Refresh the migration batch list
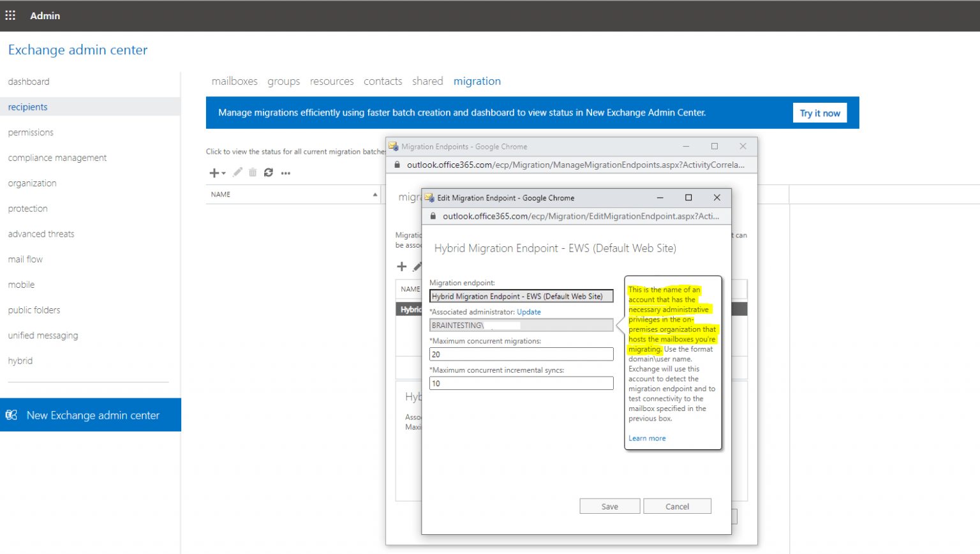Screen dimensions: 980x554 [268, 172]
